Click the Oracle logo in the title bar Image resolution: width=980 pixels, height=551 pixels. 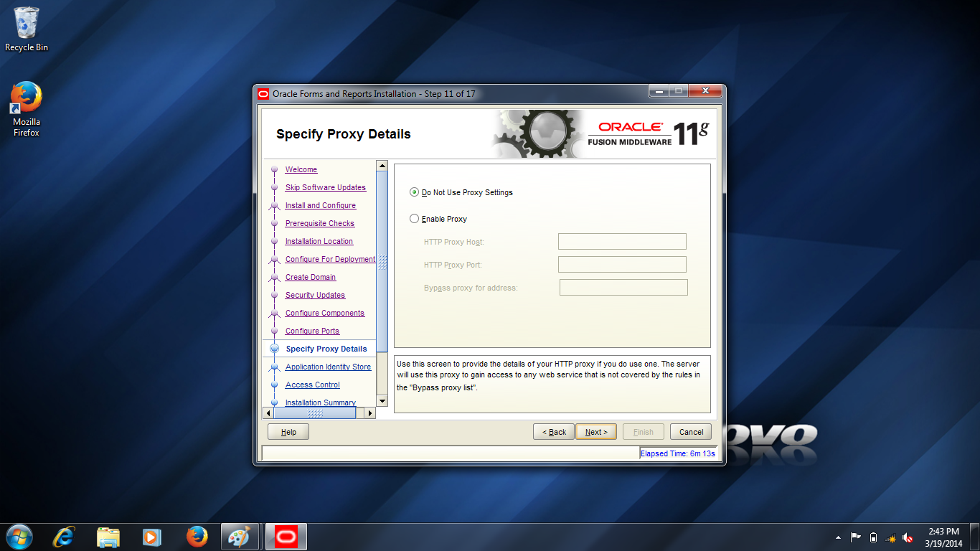(263, 94)
